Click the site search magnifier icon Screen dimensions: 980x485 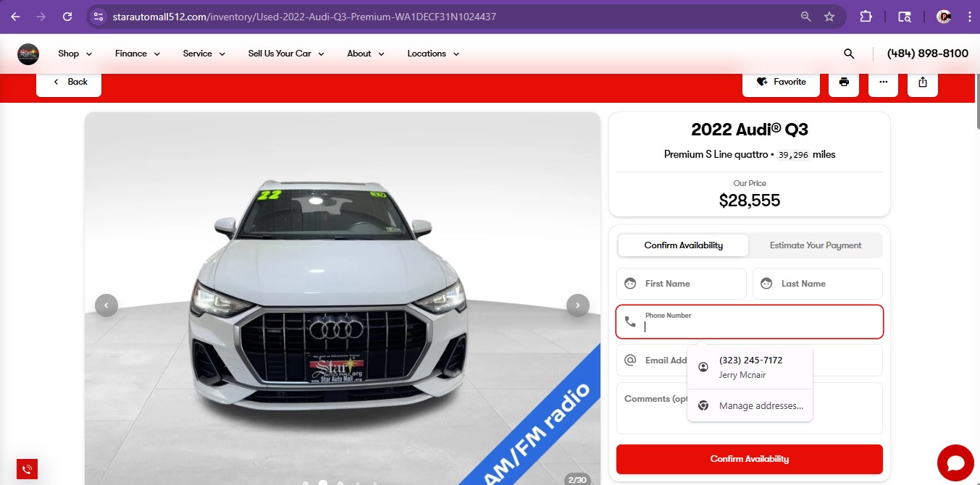click(x=849, y=54)
